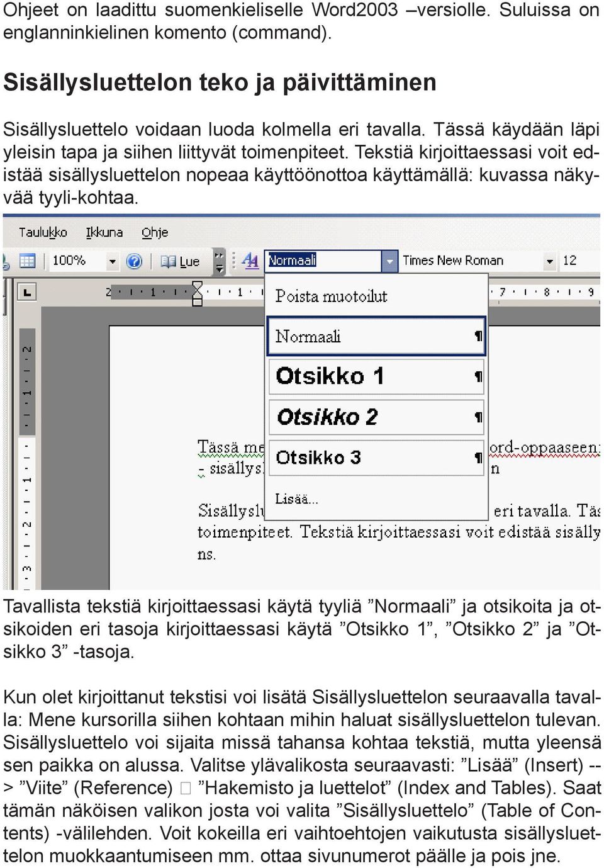Click document text 'toimenpiteet. Tekstiä kirjoittaessasi'
604x868 pixels.
(329, 532)
